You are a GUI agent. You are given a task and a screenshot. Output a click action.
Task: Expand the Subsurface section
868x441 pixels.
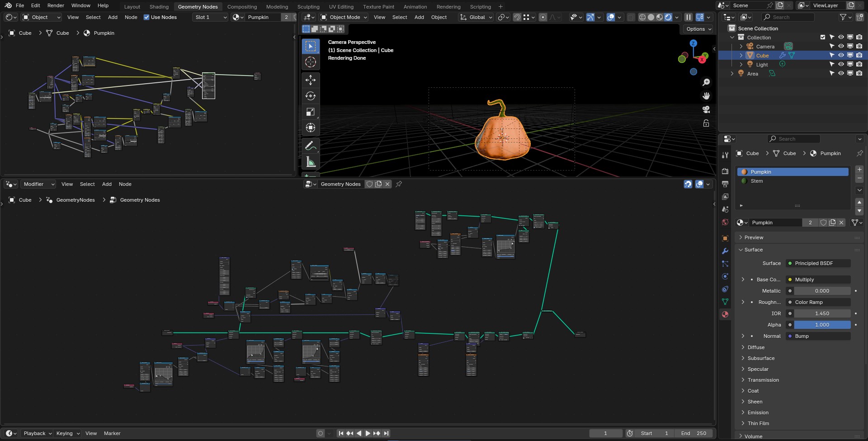760,358
